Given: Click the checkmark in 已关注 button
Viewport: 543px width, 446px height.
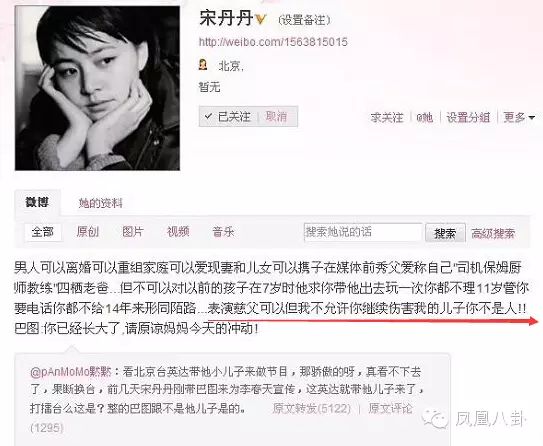Looking at the screenshot, I should pyautogui.click(x=208, y=116).
